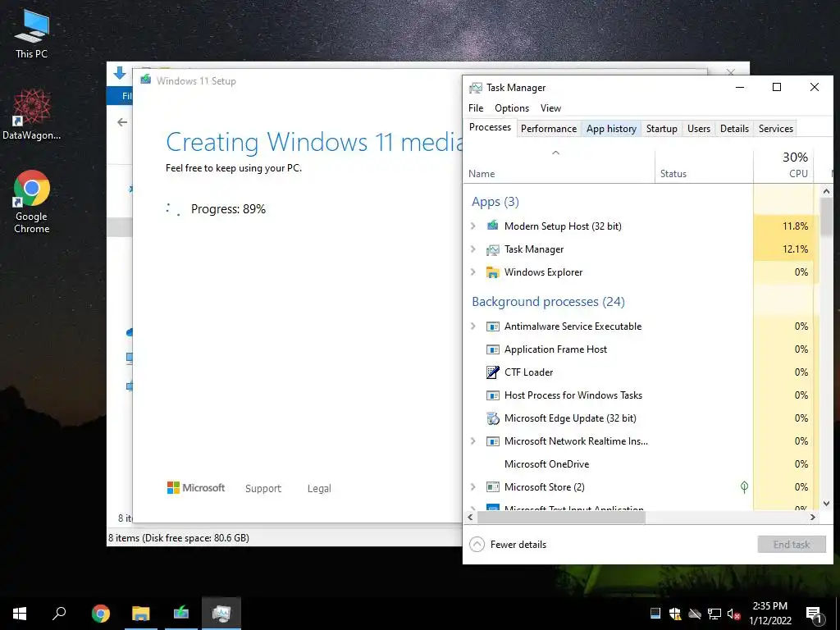Open taskbar search magnifier
Image resolution: width=840 pixels, height=630 pixels.
[x=59, y=614]
